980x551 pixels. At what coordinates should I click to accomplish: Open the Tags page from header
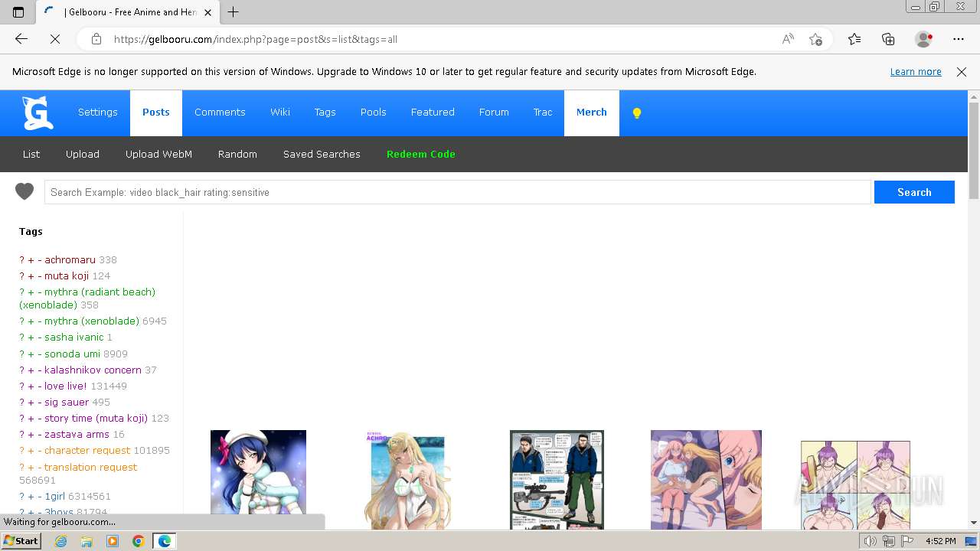coord(325,112)
